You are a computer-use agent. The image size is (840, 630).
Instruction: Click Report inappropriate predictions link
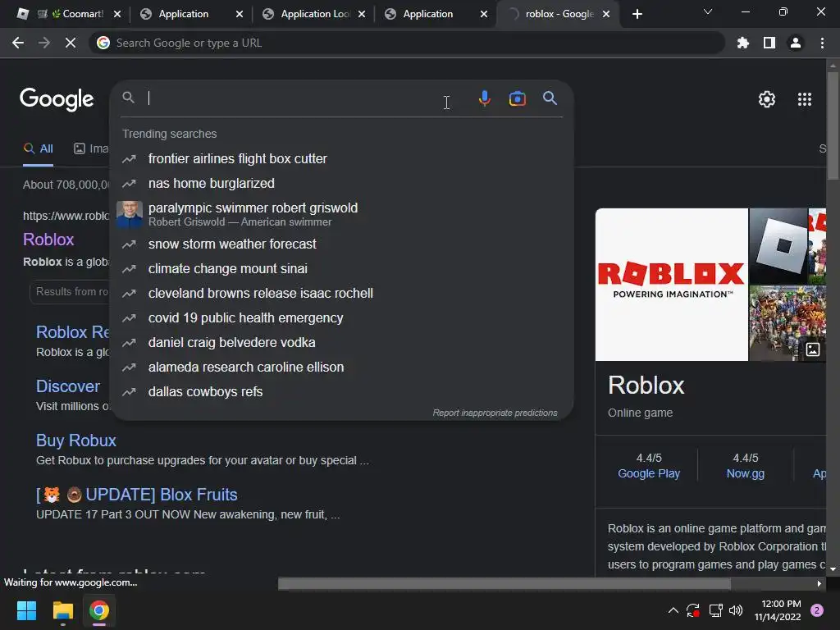pos(495,413)
